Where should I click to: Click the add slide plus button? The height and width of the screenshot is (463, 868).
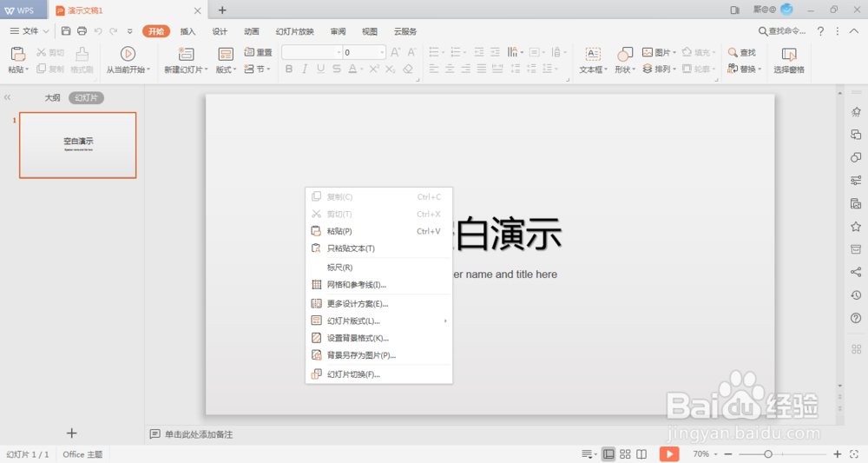click(71, 433)
